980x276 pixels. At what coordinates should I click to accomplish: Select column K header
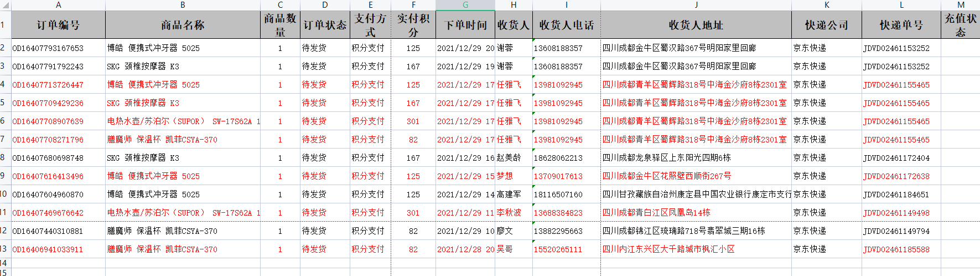point(827,5)
